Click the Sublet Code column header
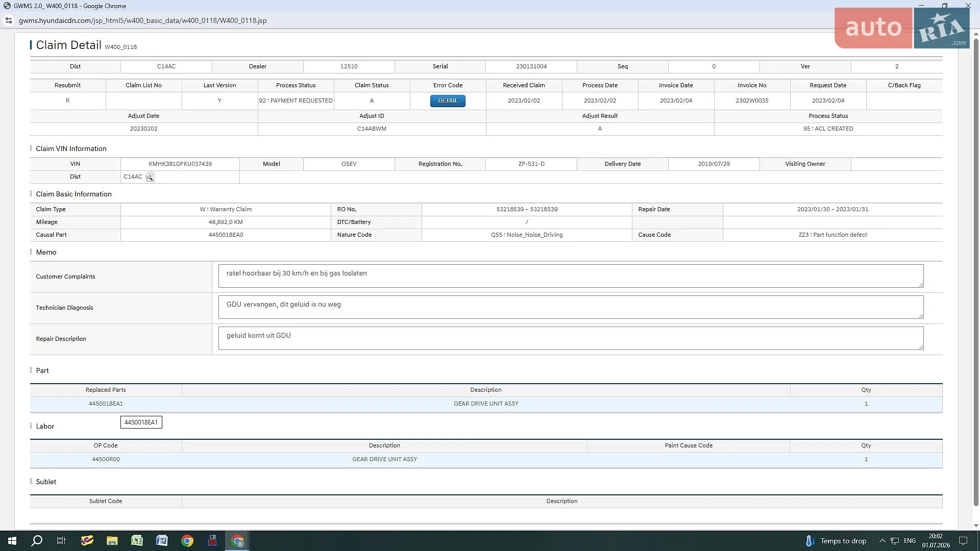This screenshot has width=980, height=551. [106, 501]
